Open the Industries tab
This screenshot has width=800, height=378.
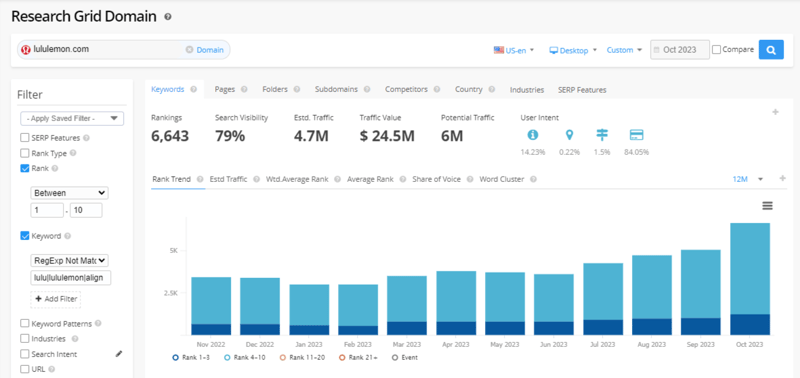pos(527,90)
